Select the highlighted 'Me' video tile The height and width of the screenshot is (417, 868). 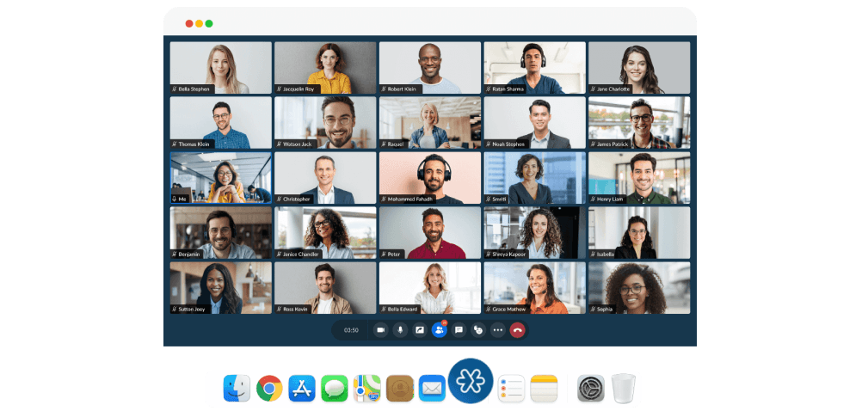click(220, 177)
